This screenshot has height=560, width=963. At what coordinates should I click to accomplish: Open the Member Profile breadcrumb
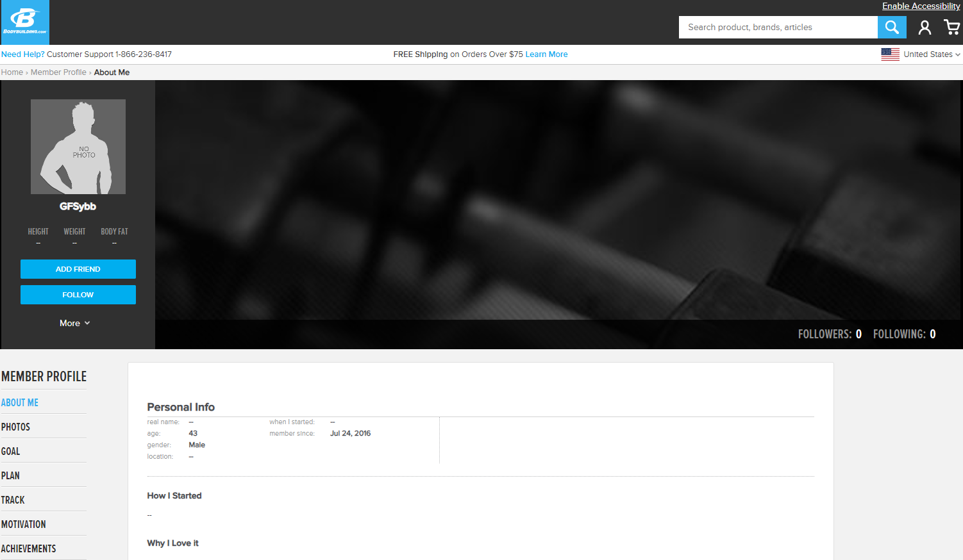[58, 72]
